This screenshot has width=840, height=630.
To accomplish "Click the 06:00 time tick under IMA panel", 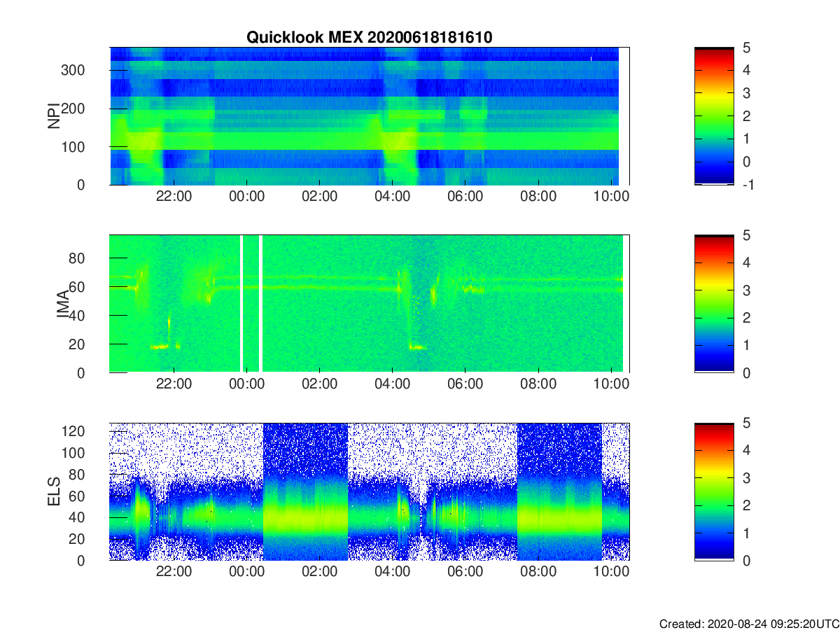I will pyautogui.click(x=465, y=384).
